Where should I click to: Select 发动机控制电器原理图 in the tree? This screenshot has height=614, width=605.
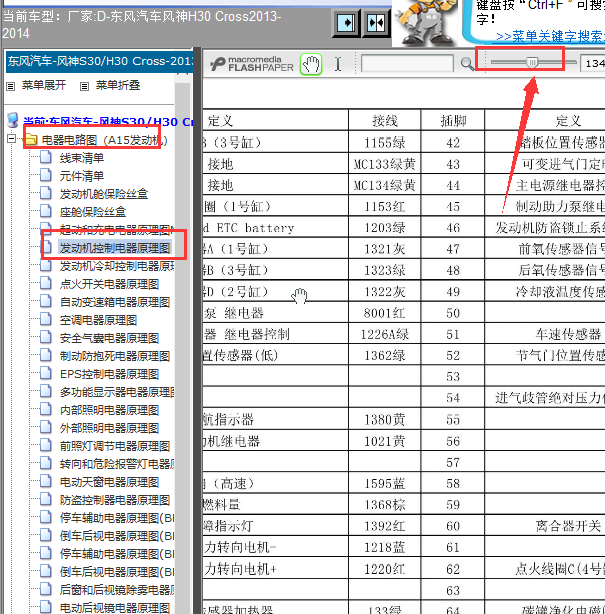pos(114,248)
